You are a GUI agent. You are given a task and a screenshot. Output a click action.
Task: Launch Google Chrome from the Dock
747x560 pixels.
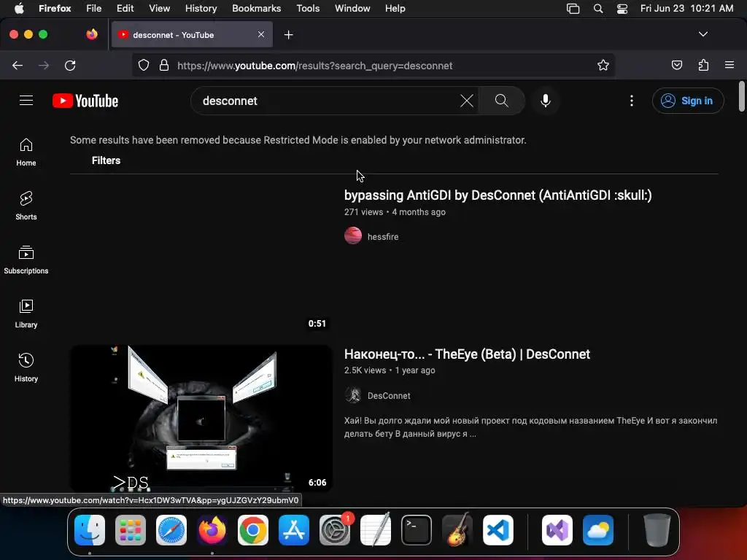click(253, 530)
